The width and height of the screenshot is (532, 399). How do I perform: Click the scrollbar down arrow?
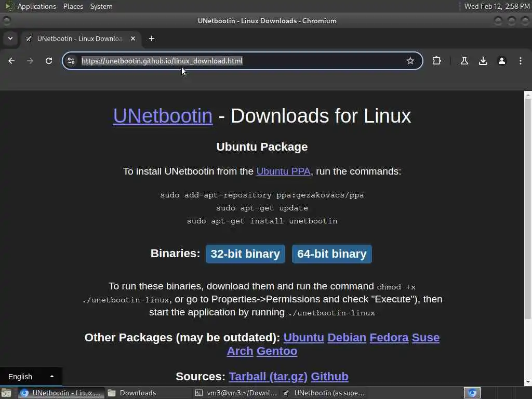[x=528, y=382]
